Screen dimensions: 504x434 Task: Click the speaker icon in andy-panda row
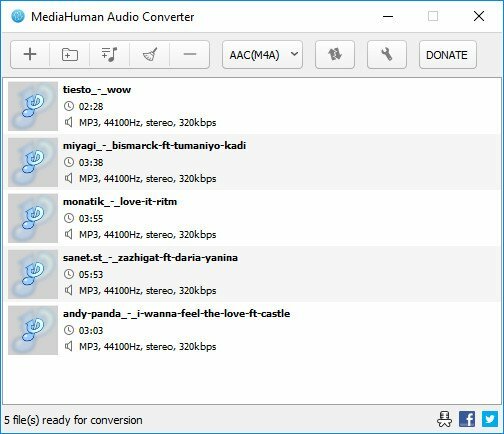point(69,346)
